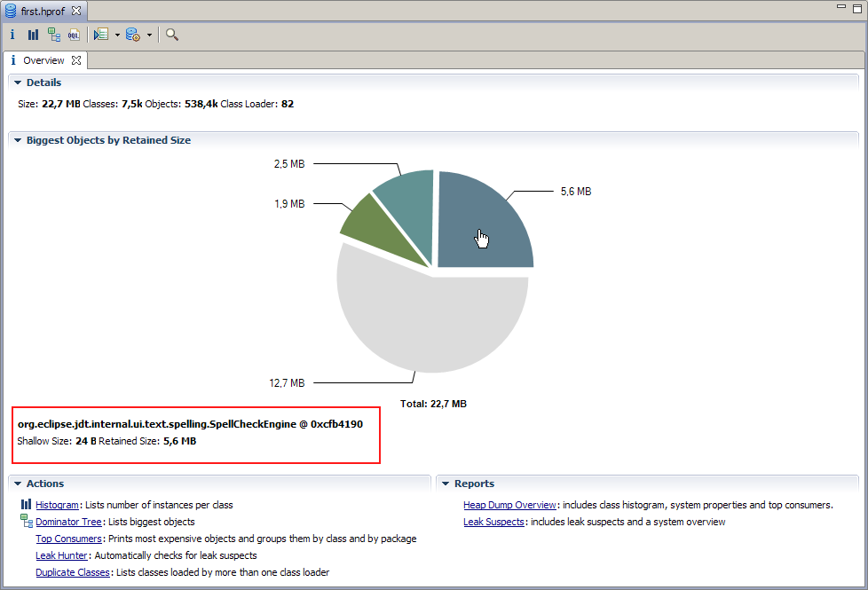Click the 1,9 MB pie label

pyautogui.click(x=289, y=204)
